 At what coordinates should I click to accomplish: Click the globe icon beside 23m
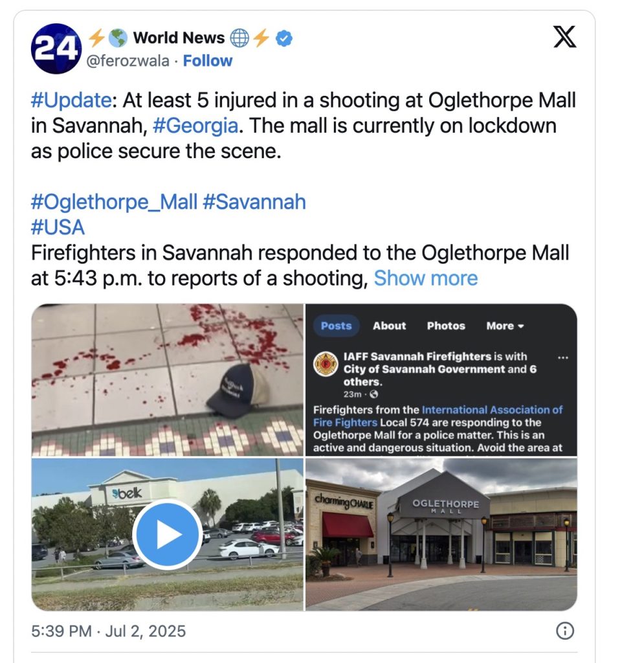[373, 394]
